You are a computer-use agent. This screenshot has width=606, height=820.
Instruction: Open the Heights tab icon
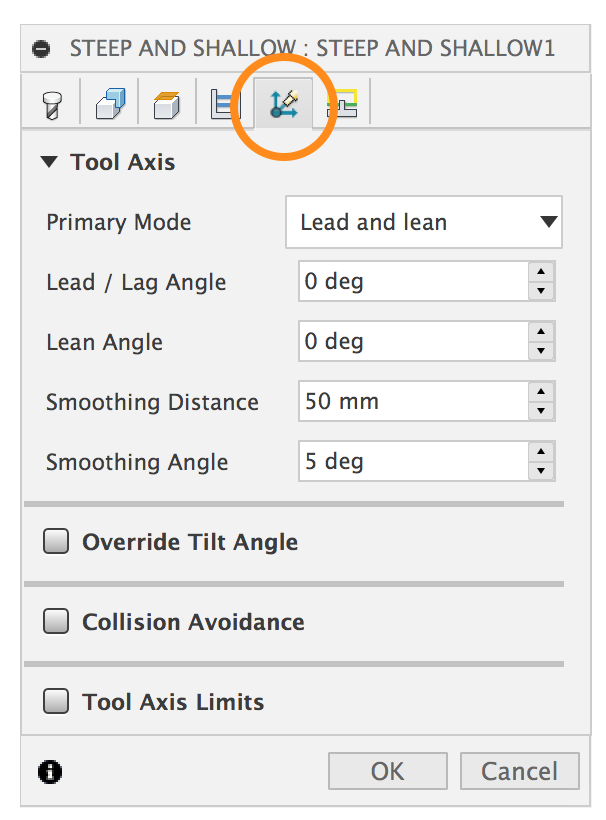pyautogui.click(x=166, y=103)
